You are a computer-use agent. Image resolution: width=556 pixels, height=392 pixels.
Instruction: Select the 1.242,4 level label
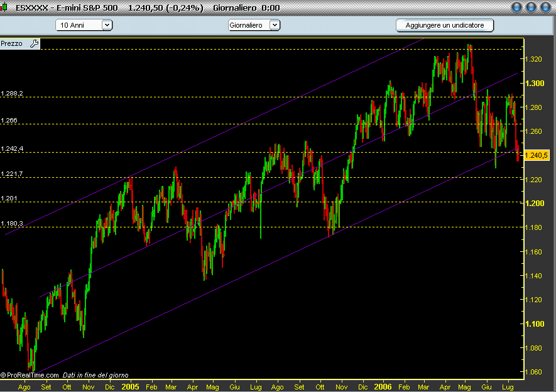(x=12, y=149)
